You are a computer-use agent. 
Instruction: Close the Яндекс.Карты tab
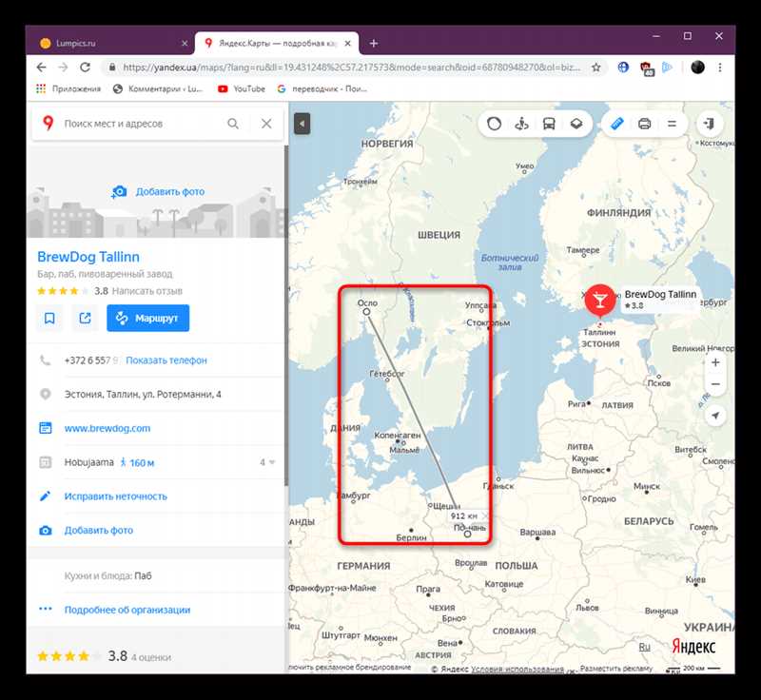[x=347, y=43]
